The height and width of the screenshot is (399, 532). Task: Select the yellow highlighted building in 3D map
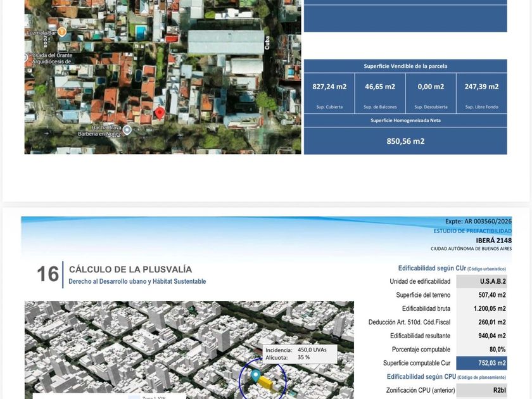click(265, 383)
